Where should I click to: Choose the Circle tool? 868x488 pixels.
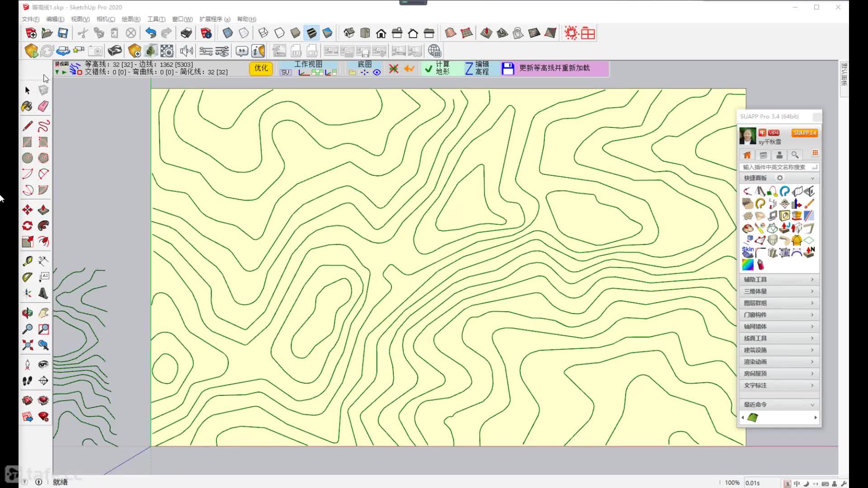click(x=28, y=158)
